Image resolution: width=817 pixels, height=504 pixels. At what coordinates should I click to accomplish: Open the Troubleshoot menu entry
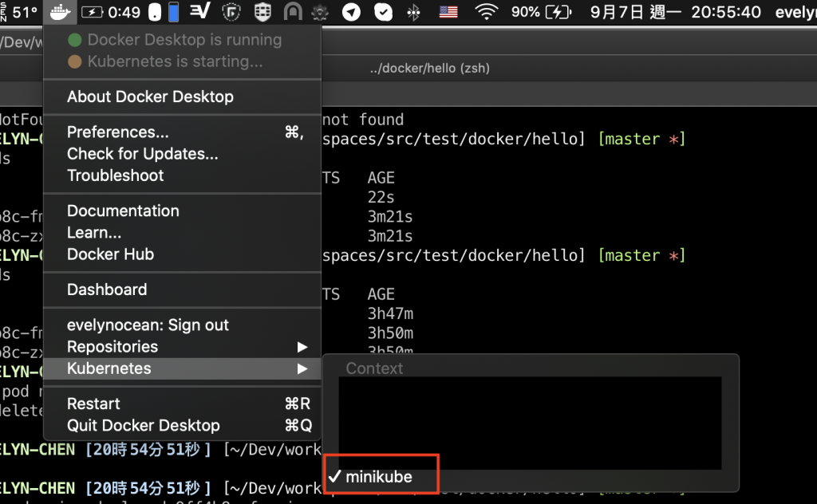pos(182,176)
